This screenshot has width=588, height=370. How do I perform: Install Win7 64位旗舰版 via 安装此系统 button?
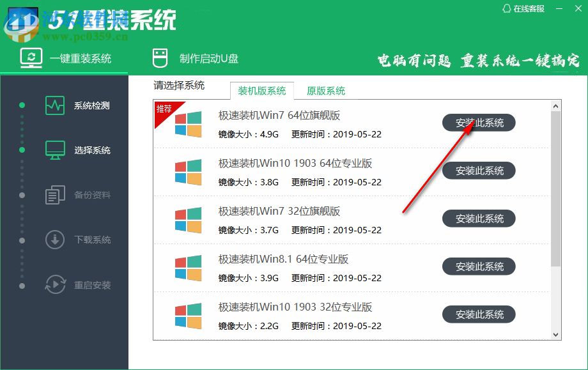click(x=479, y=123)
